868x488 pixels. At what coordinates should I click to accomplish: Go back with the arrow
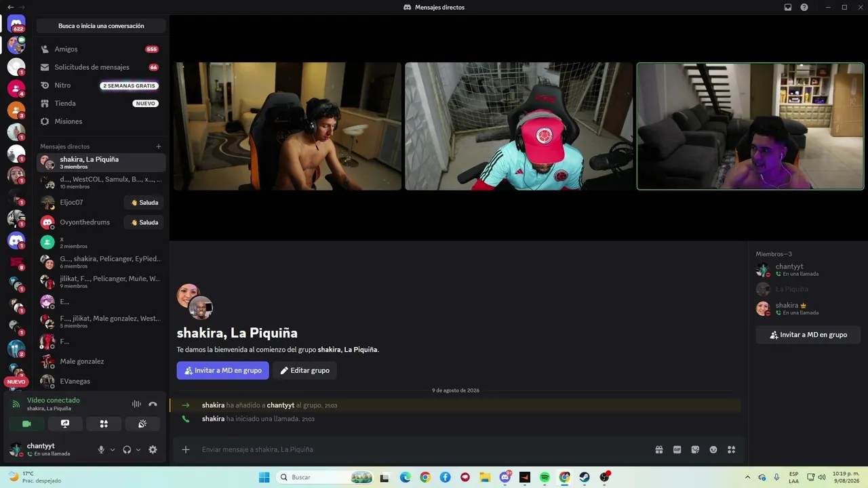[x=10, y=7]
